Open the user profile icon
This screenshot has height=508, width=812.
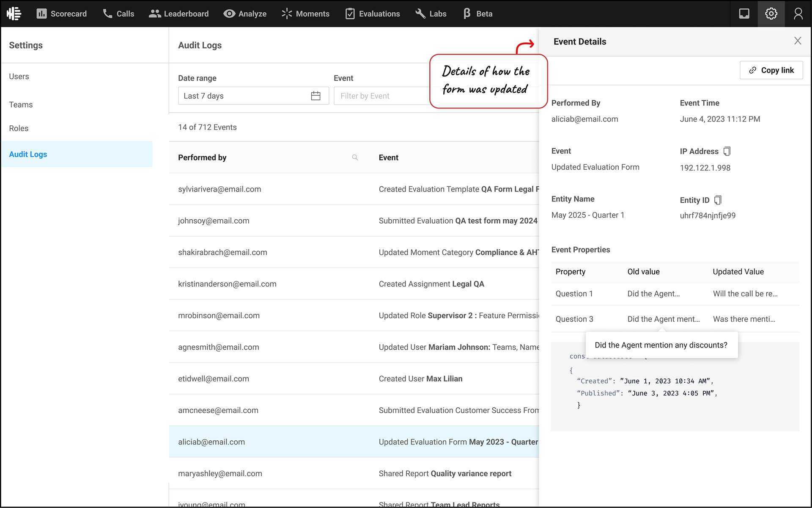pos(798,14)
